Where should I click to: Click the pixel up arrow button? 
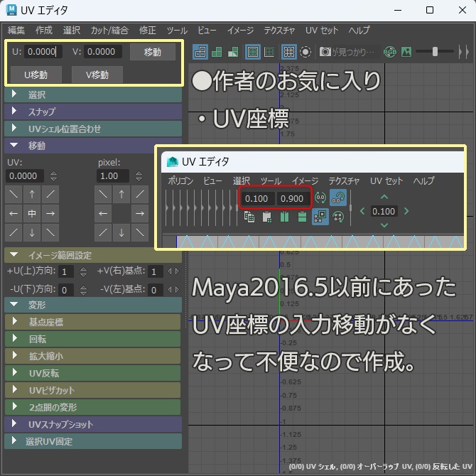click(x=121, y=194)
